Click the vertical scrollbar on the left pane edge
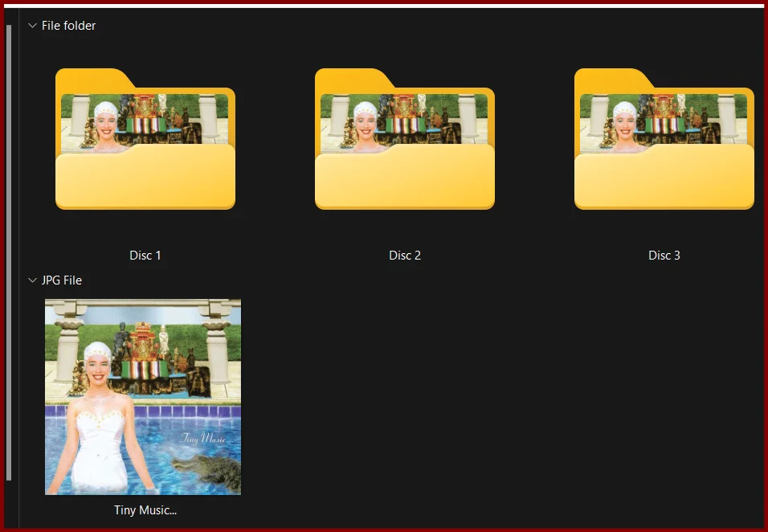 (9, 252)
